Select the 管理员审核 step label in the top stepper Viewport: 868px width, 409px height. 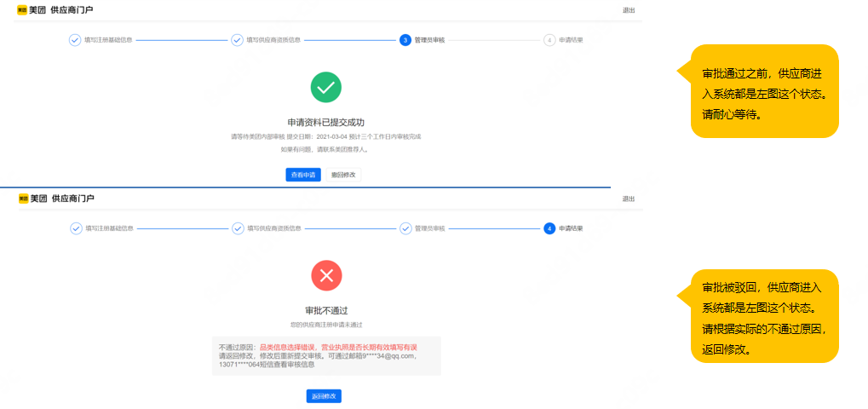[429, 40]
